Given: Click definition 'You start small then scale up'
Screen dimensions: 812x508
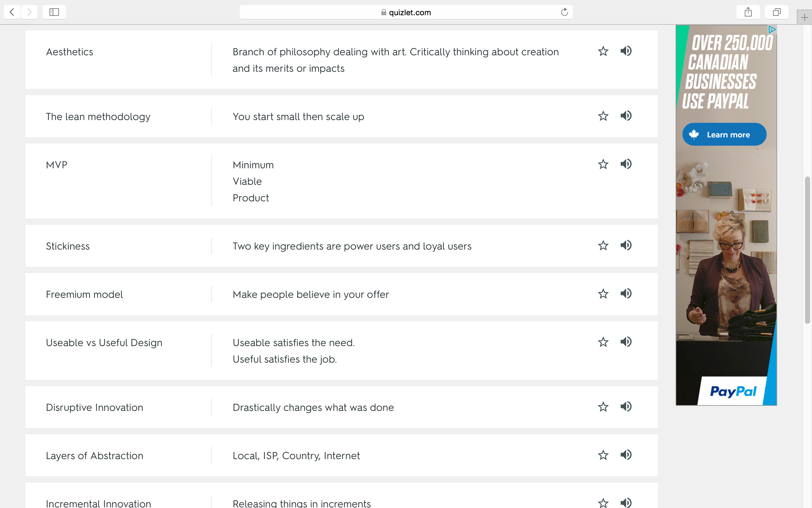Looking at the screenshot, I should tap(298, 117).
